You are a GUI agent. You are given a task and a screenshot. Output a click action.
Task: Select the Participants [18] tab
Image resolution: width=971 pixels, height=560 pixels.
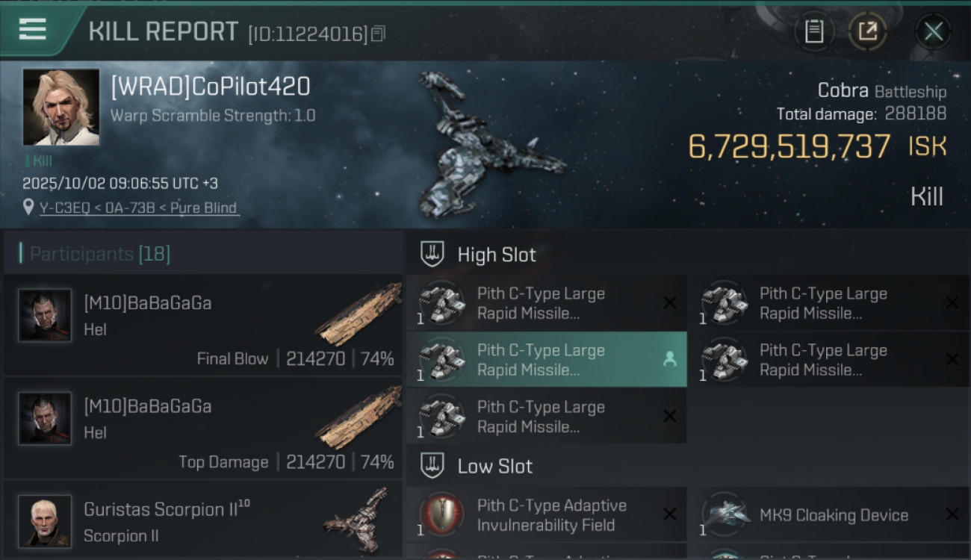click(100, 254)
